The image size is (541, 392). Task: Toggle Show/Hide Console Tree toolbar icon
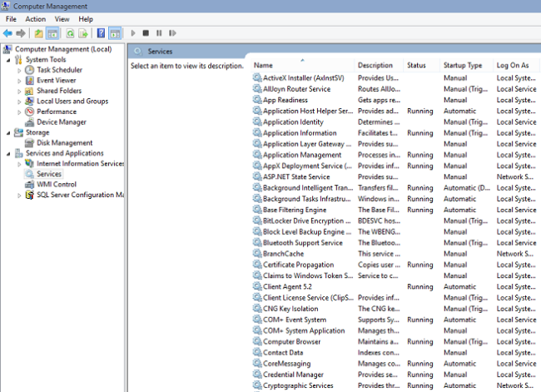click(x=52, y=33)
